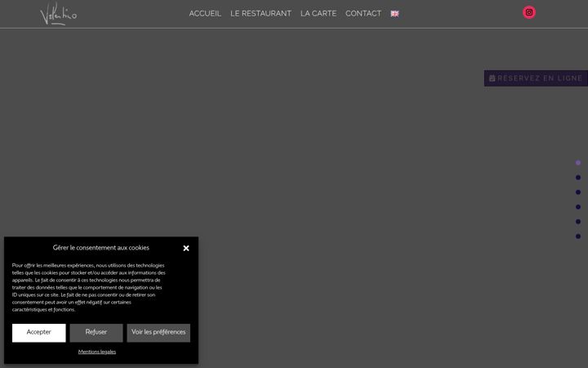Screen dimensions: 588x368
Task: Accept cookies with Accepter button
Action: (38, 333)
